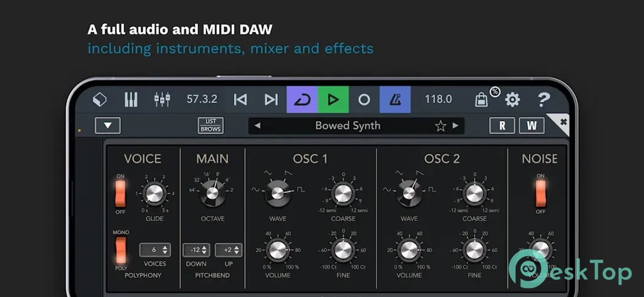Click the 57.3.2 position display

pyautogui.click(x=202, y=99)
